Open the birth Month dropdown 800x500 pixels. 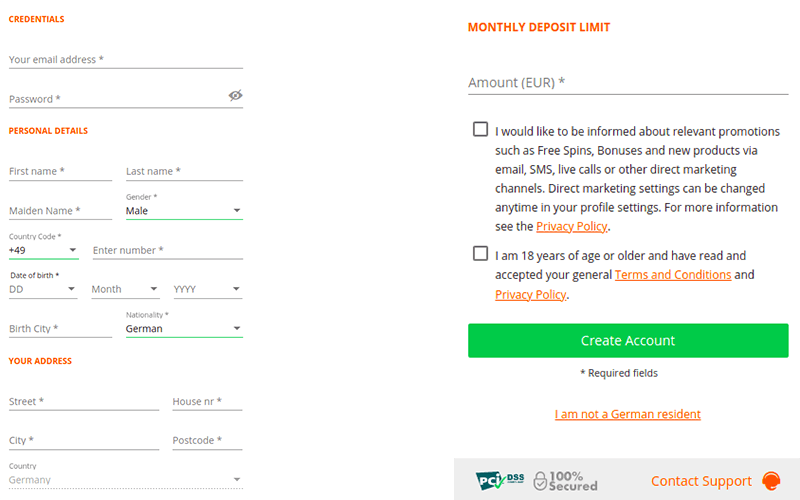(125, 289)
